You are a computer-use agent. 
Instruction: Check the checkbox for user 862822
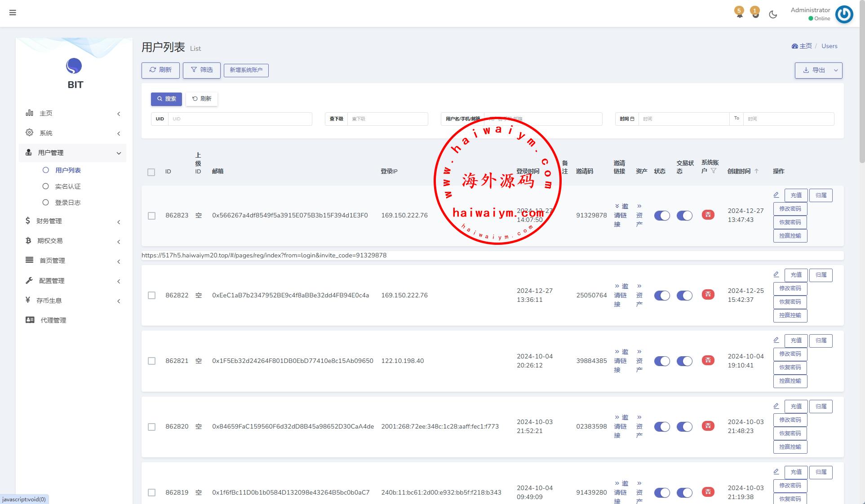point(152,296)
